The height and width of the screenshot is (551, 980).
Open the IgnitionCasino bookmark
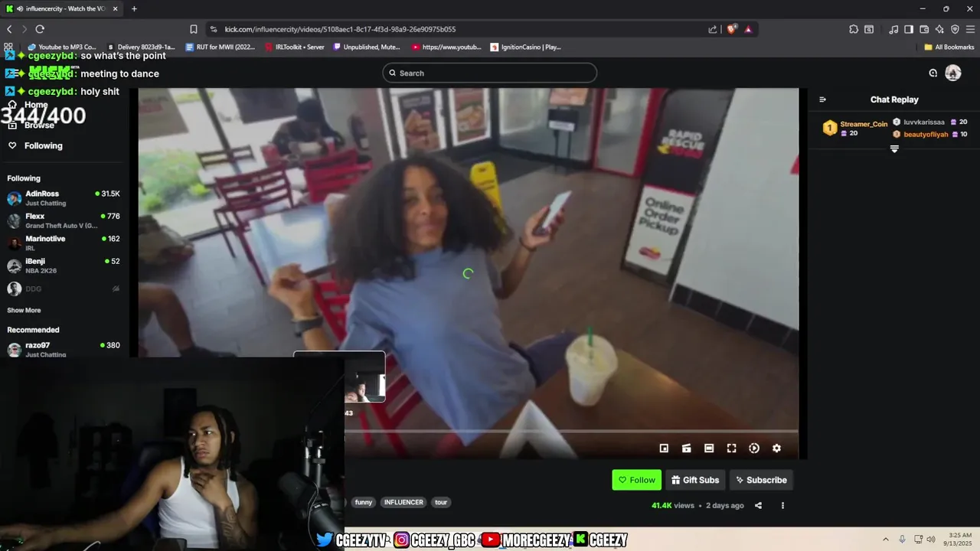click(x=525, y=47)
